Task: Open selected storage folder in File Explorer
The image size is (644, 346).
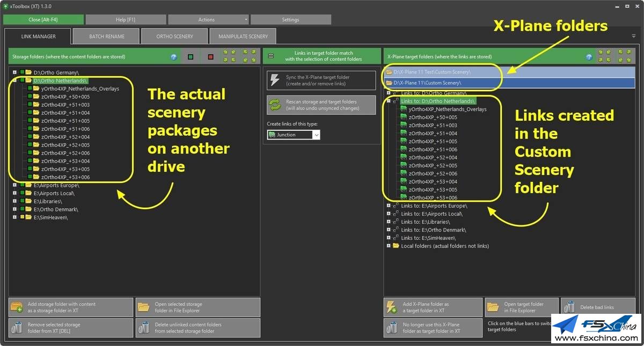Action: [x=198, y=307]
